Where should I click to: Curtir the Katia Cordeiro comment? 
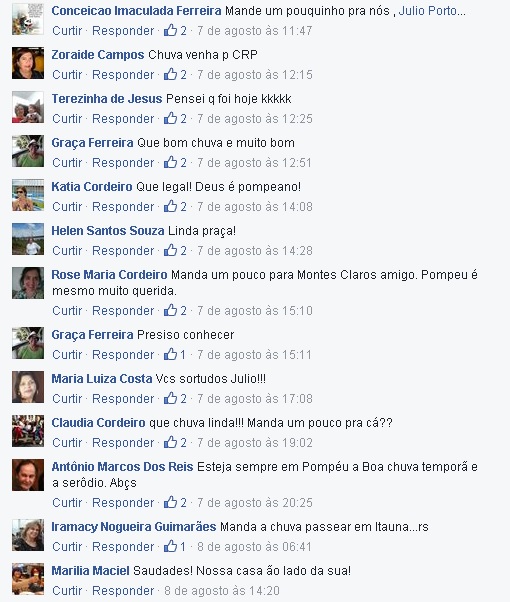67,207
